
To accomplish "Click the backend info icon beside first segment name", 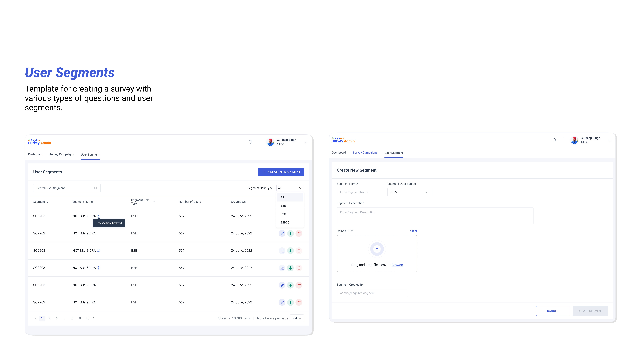I will [x=99, y=216].
